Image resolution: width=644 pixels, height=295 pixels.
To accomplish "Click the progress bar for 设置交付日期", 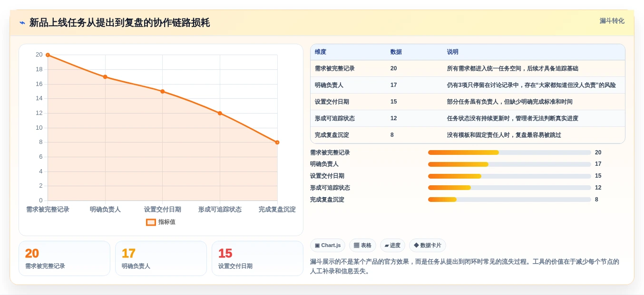I will tap(509, 176).
